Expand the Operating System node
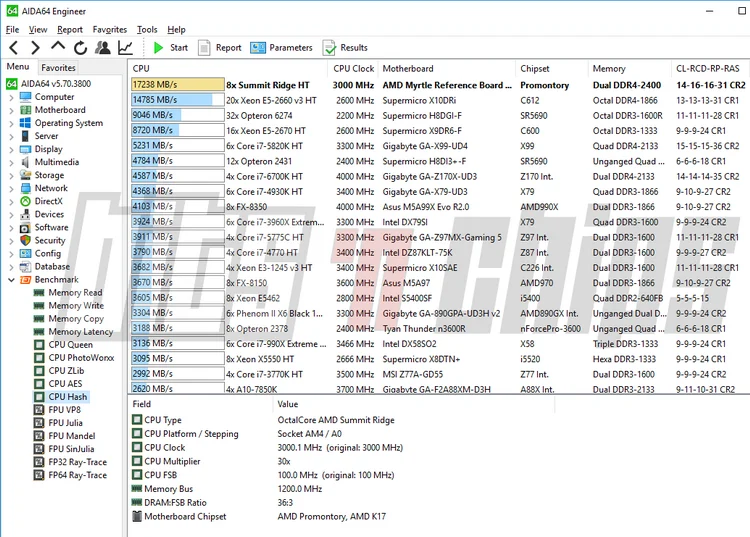Screen dimensions: 750x537 [x=11, y=123]
